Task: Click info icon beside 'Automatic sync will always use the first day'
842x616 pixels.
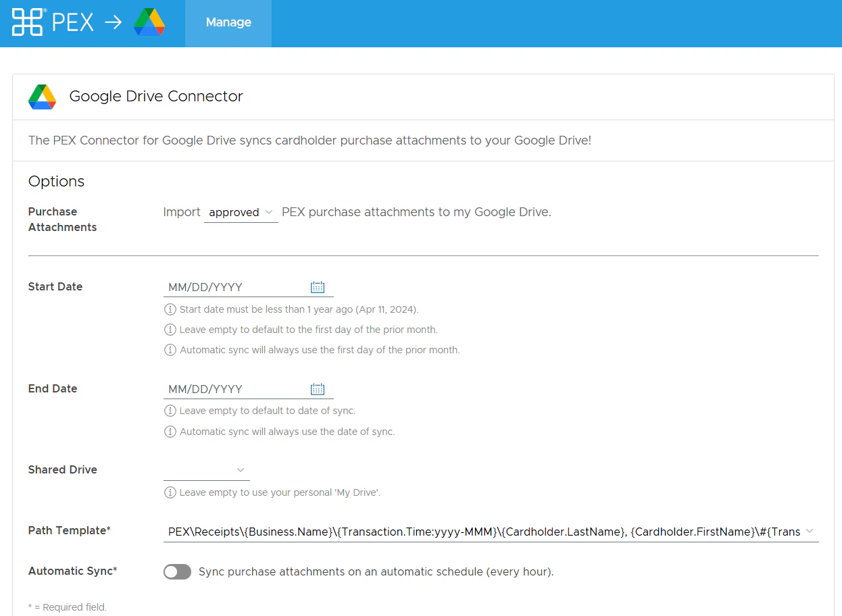Action: click(170, 350)
